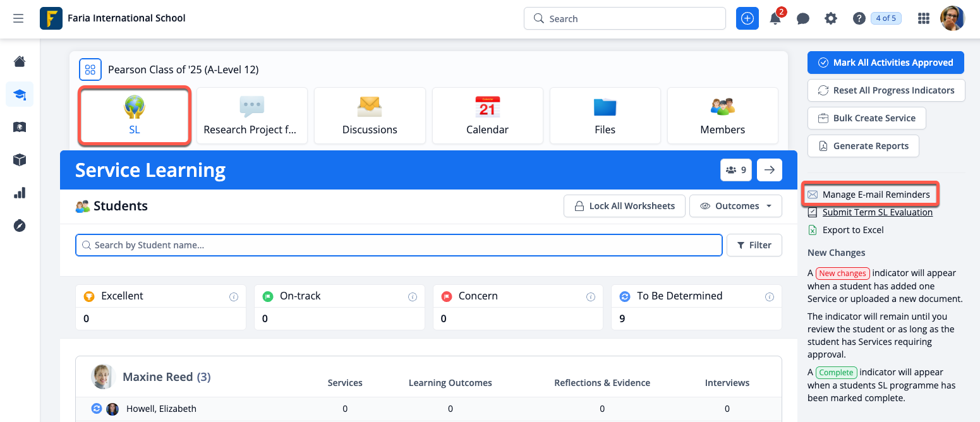Click info icon on Excellent card

coord(234,296)
